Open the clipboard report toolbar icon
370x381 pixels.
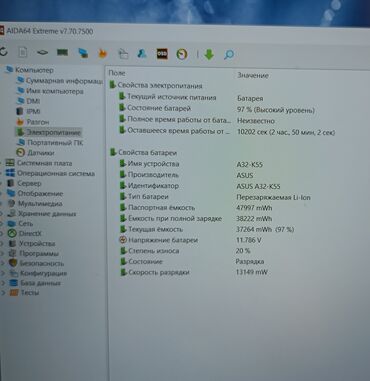123,54
